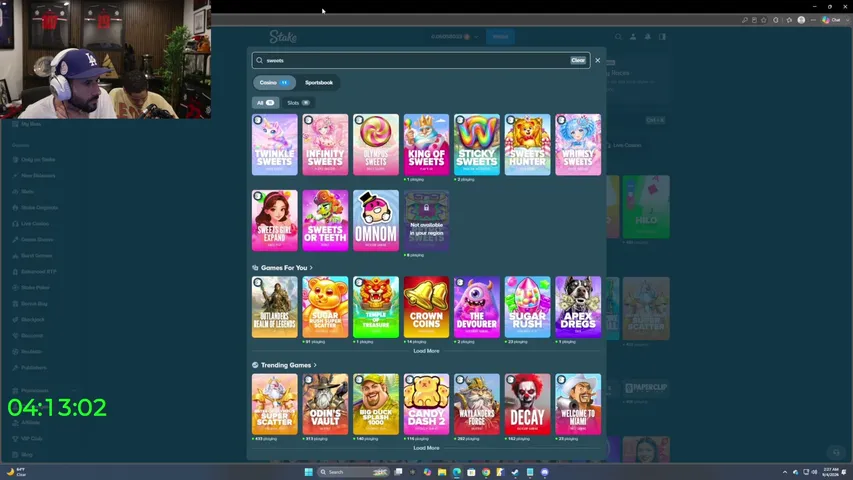Open the Welcome to Miami game
Image resolution: width=853 pixels, height=480 pixels.
(x=578, y=404)
